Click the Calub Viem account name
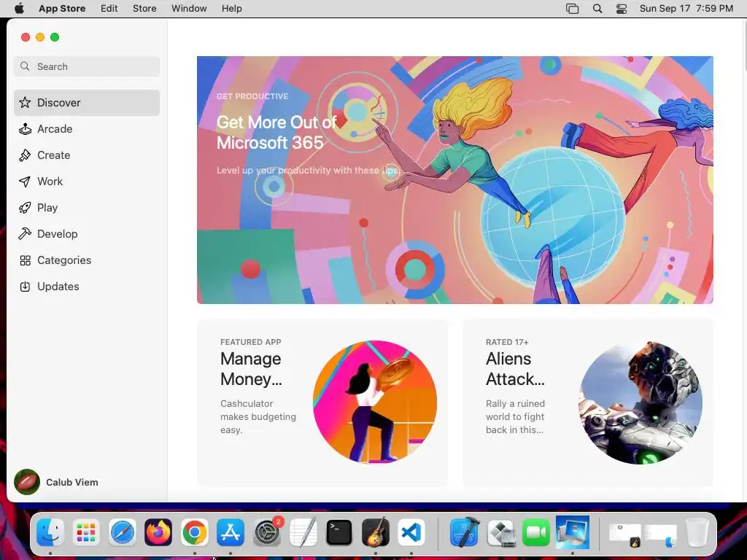Image resolution: width=747 pixels, height=560 pixels. 72,482
